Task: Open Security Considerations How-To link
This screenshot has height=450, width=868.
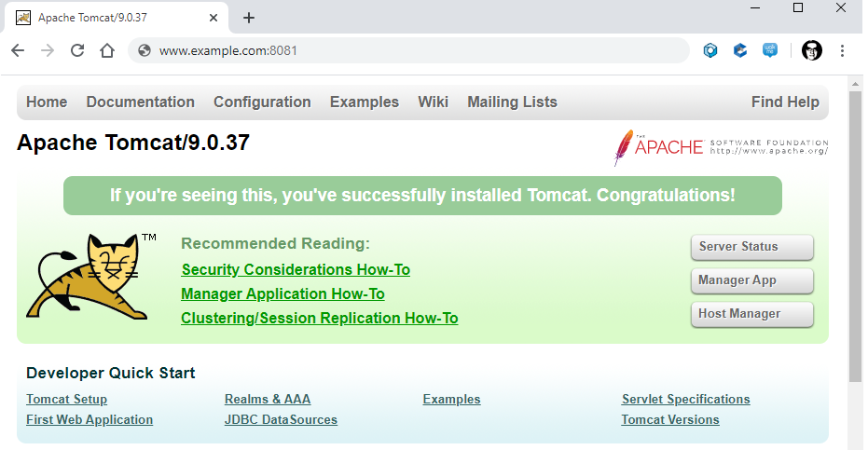Action: (x=296, y=269)
